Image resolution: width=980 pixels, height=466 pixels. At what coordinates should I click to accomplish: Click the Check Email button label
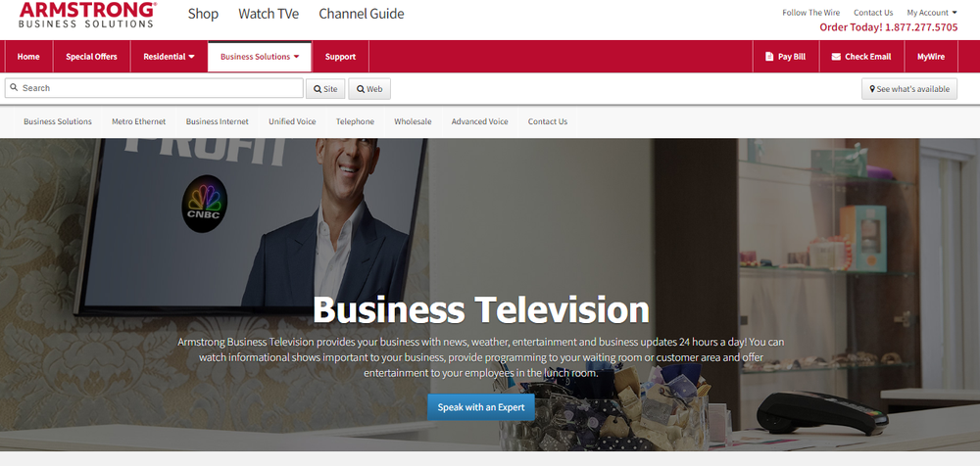coord(867,57)
